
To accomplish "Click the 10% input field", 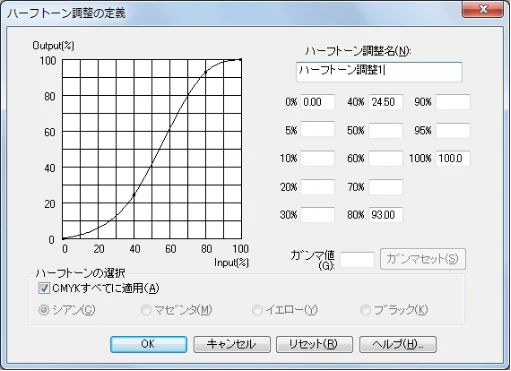I will point(318,158).
